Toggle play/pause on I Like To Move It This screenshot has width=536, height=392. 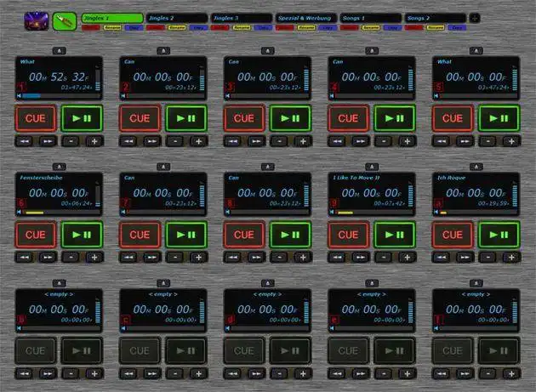click(395, 235)
